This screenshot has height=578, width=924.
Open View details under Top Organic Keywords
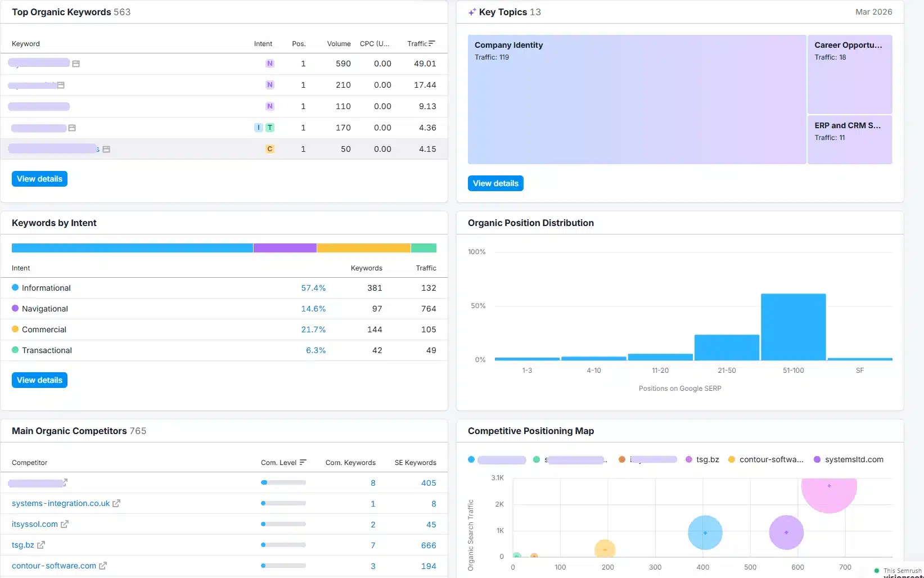click(39, 179)
